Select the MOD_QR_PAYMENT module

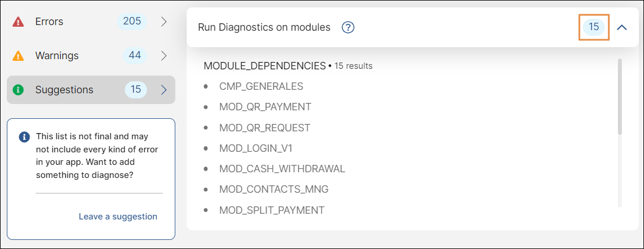tap(265, 107)
